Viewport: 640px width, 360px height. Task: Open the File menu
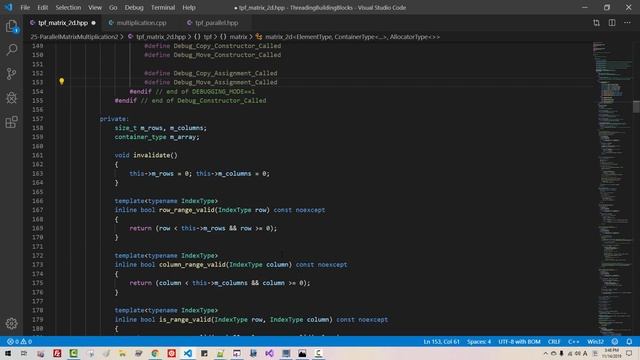(x=25, y=7)
